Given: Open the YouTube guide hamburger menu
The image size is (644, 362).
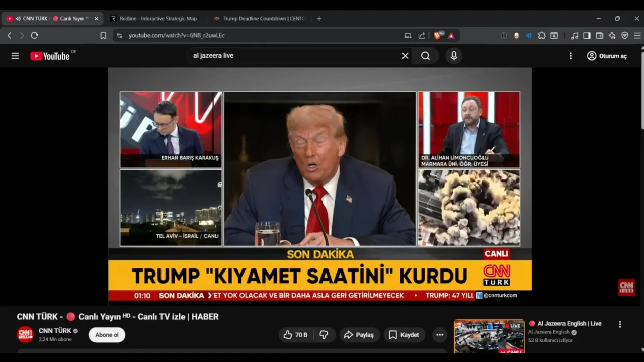Looking at the screenshot, I should 15,56.
